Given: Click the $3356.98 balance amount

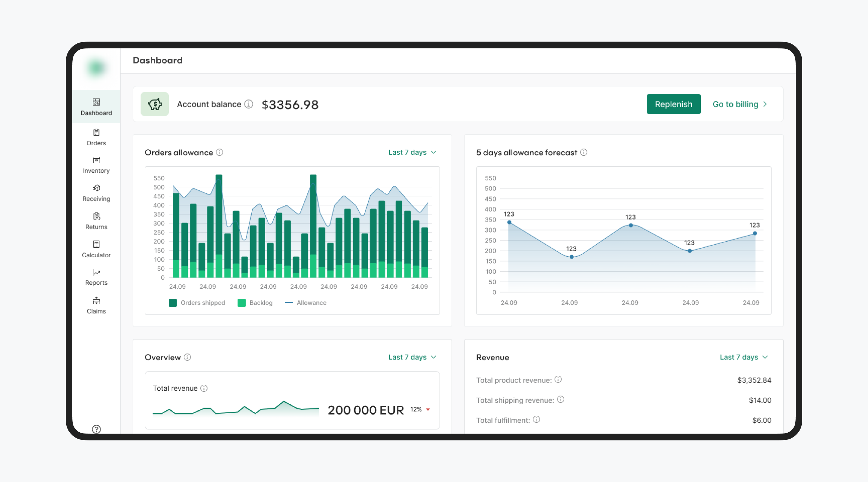Looking at the screenshot, I should coord(290,105).
